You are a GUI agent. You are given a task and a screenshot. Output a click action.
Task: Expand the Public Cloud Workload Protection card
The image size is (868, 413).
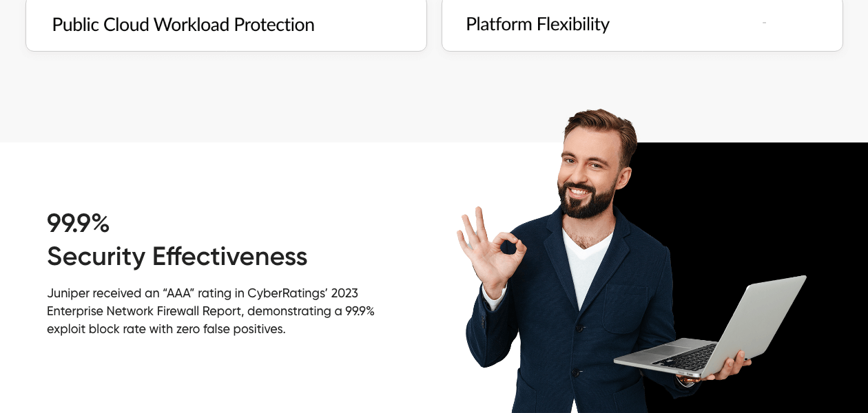click(x=226, y=25)
